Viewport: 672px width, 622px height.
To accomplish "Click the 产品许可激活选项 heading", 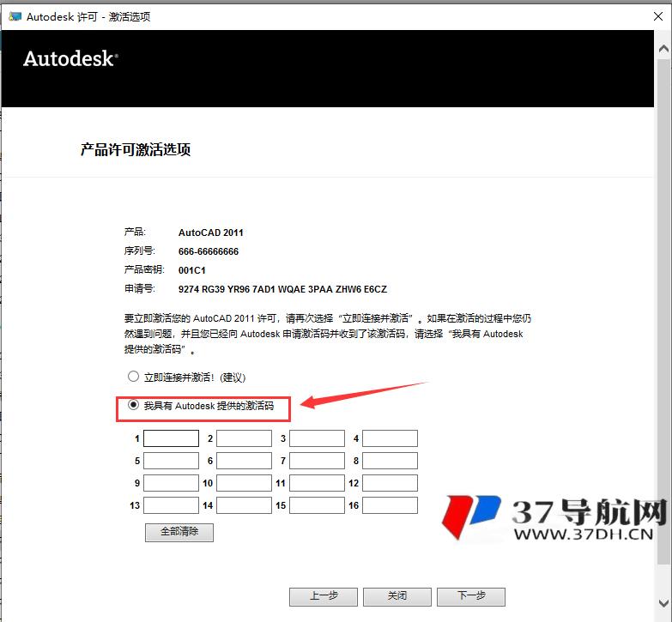I will (x=136, y=149).
